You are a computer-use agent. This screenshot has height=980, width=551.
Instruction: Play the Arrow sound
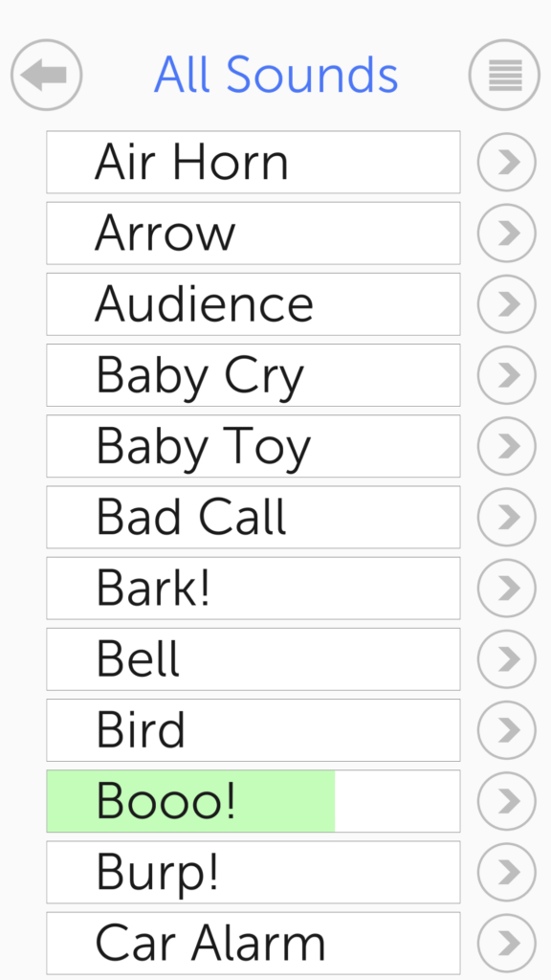[x=253, y=233]
